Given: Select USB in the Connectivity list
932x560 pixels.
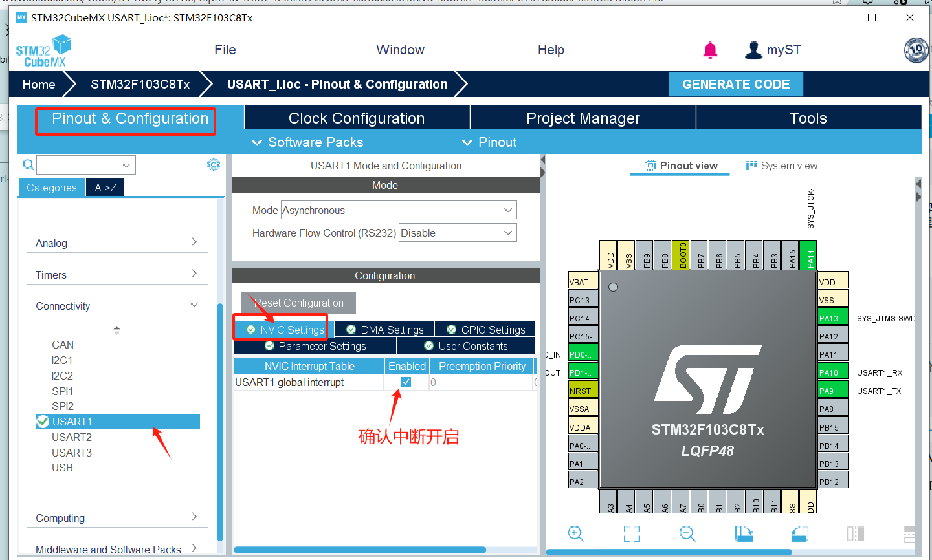Looking at the screenshot, I should tap(62, 468).
